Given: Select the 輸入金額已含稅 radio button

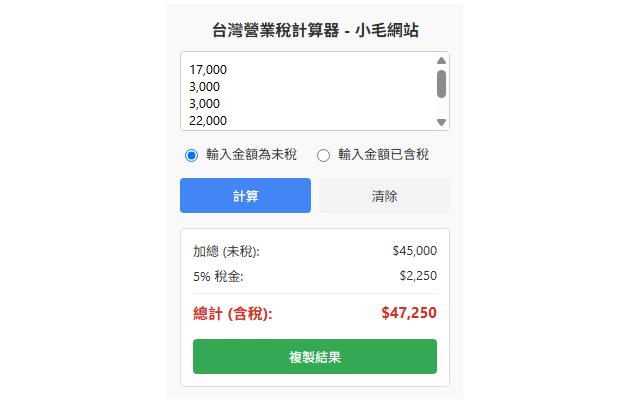Looking at the screenshot, I should coord(323,155).
